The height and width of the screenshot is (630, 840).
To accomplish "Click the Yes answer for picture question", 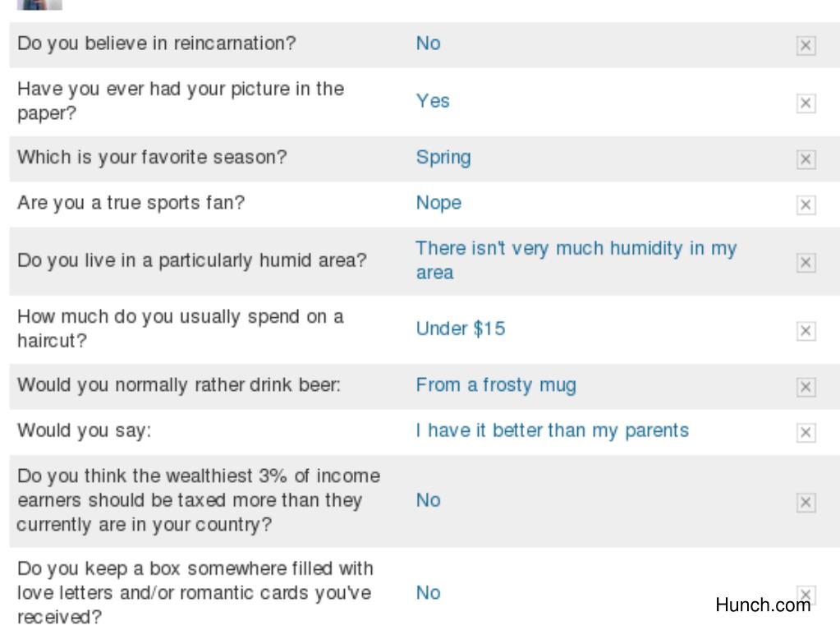I will coord(433,101).
